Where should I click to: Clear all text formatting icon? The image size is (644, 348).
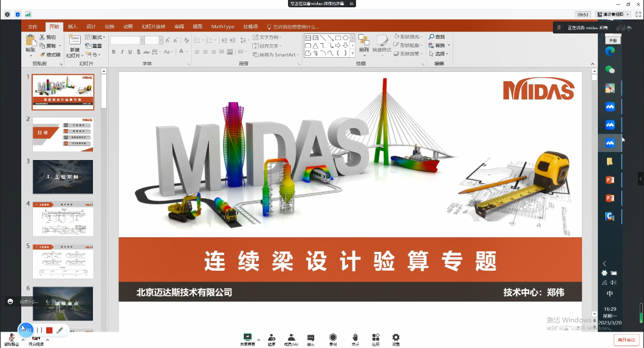click(x=187, y=40)
